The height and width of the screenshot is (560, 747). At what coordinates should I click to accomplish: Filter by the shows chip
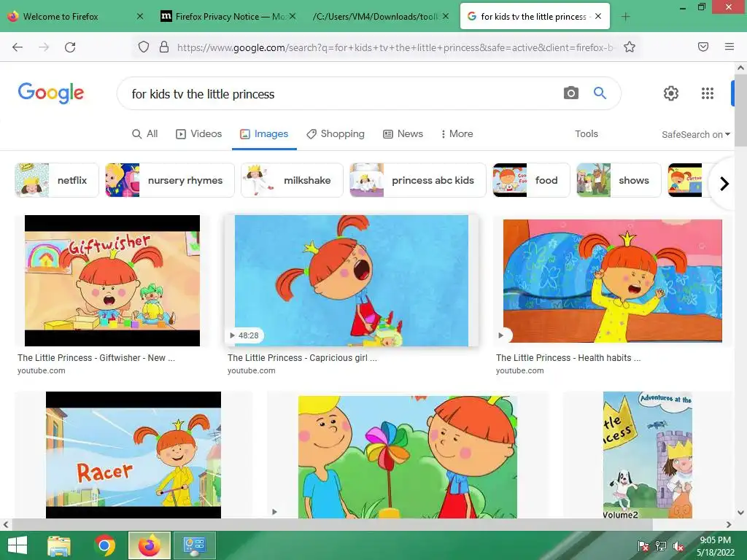tap(619, 180)
